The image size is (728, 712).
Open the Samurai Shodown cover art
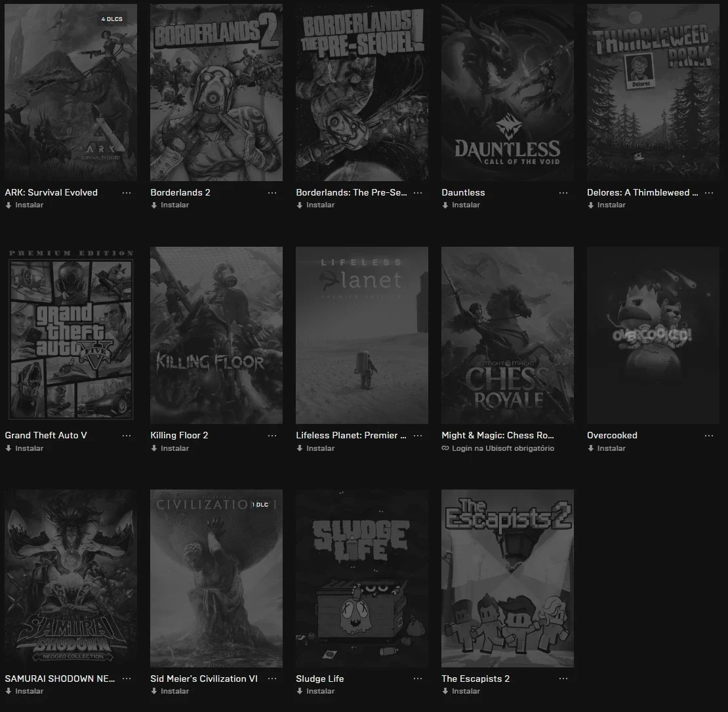tap(71, 578)
